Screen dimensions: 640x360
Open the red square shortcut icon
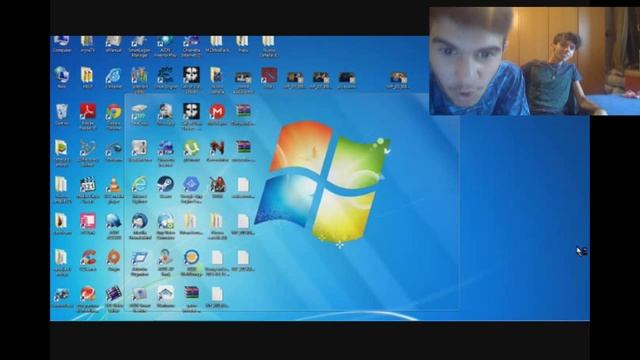(269, 78)
